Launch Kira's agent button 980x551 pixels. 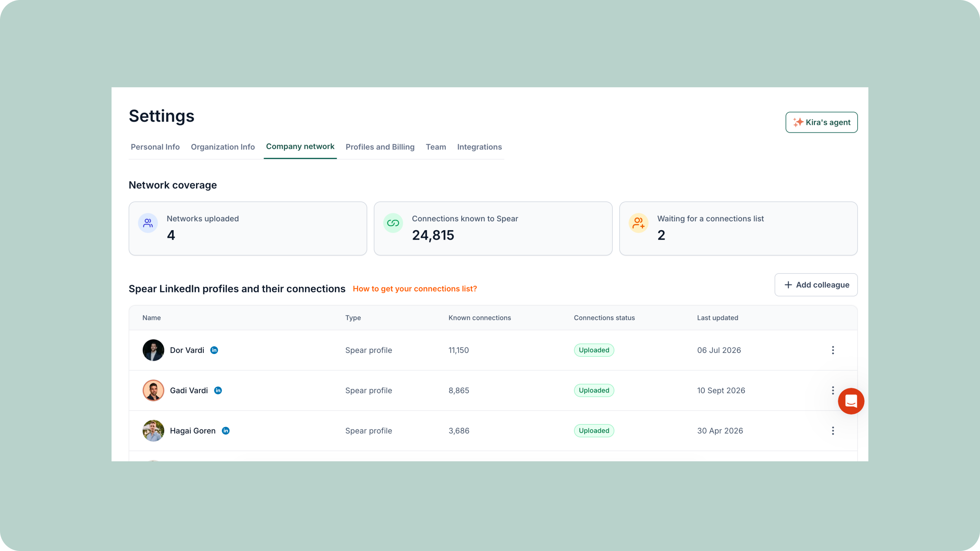tap(822, 122)
